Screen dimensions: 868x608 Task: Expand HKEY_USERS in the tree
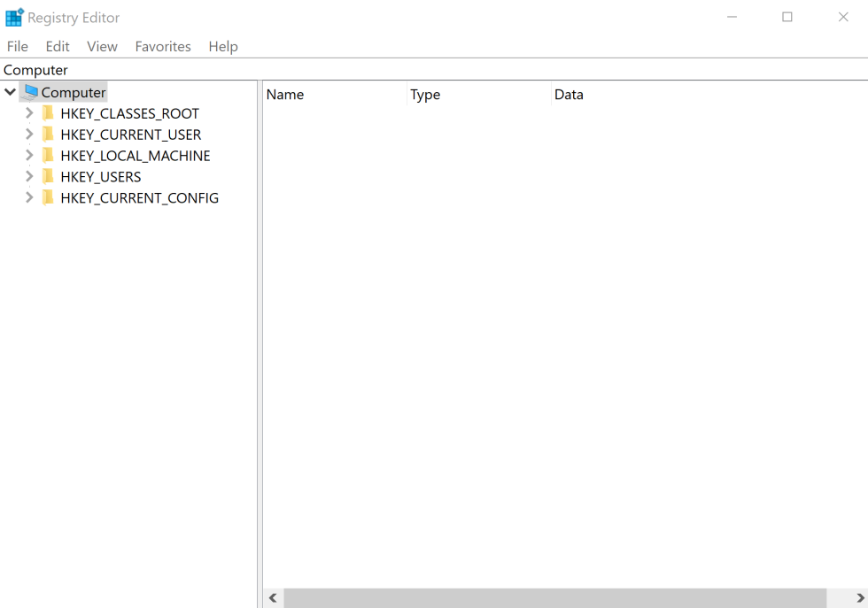click(28, 176)
